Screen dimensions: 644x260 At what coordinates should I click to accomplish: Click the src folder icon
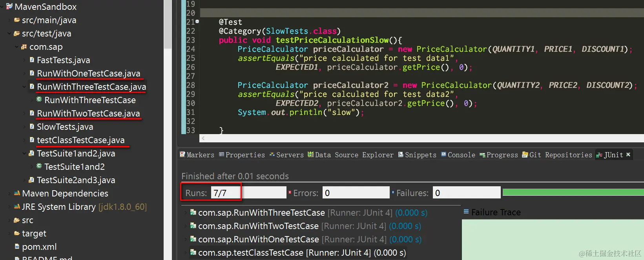[17, 220]
